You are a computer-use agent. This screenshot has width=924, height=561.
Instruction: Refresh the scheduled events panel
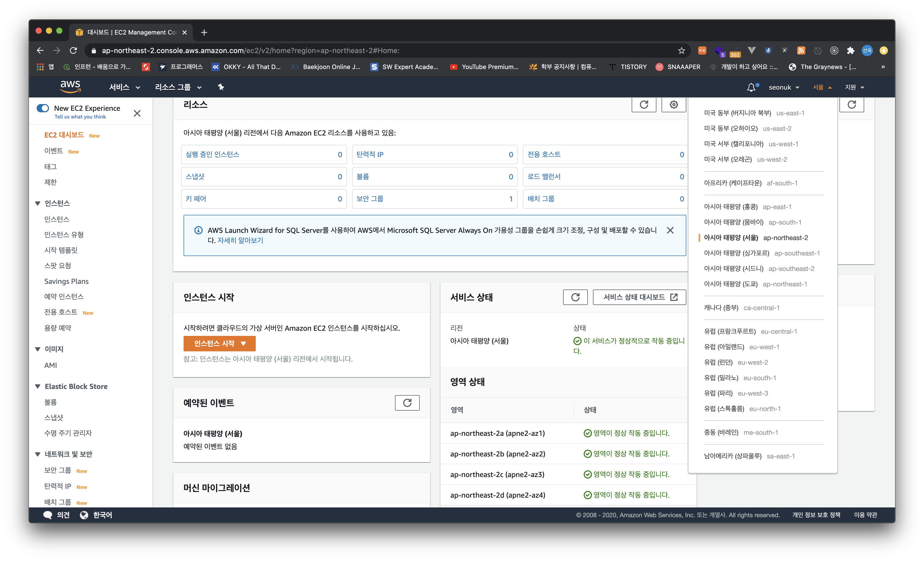click(x=407, y=403)
